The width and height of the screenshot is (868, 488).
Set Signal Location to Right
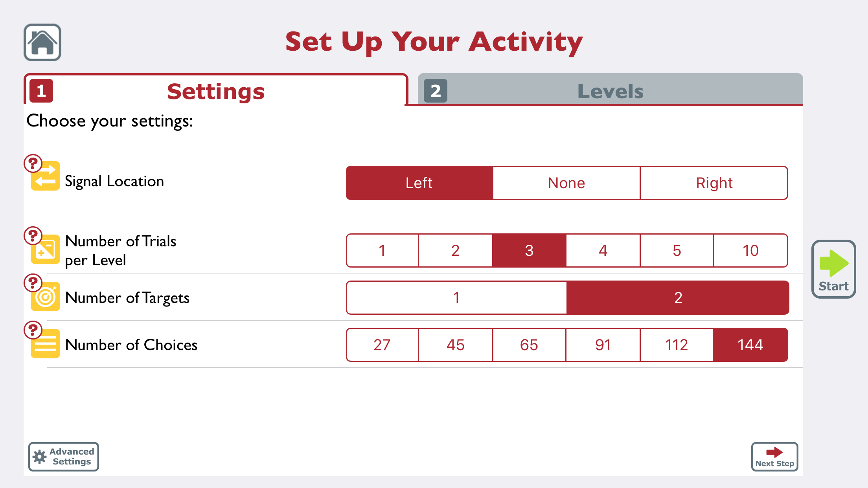pyautogui.click(x=714, y=183)
